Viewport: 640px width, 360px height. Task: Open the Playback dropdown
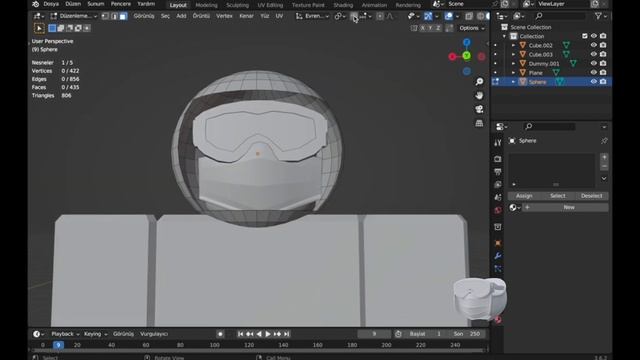pyautogui.click(x=65, y=334)
